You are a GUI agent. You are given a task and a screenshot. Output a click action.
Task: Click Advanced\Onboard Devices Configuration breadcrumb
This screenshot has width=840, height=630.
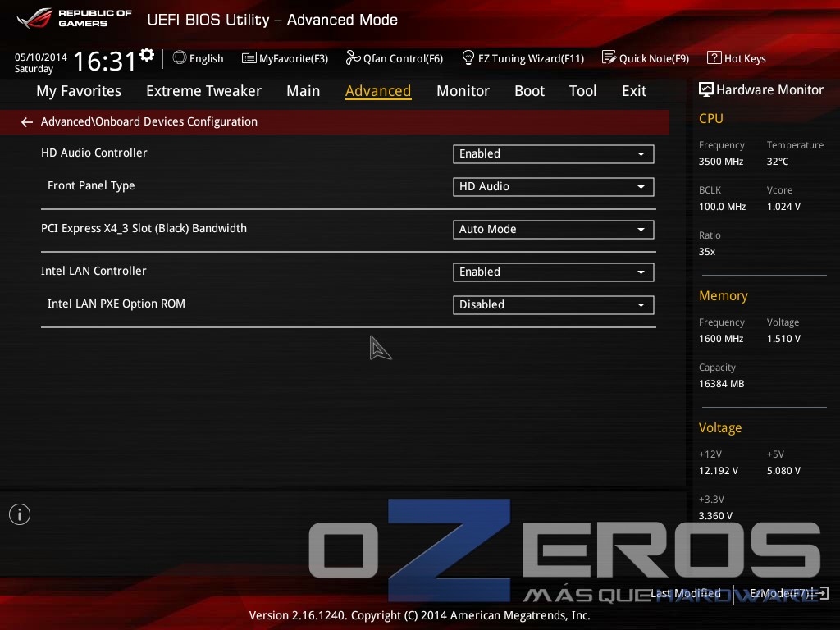[149, 121]
